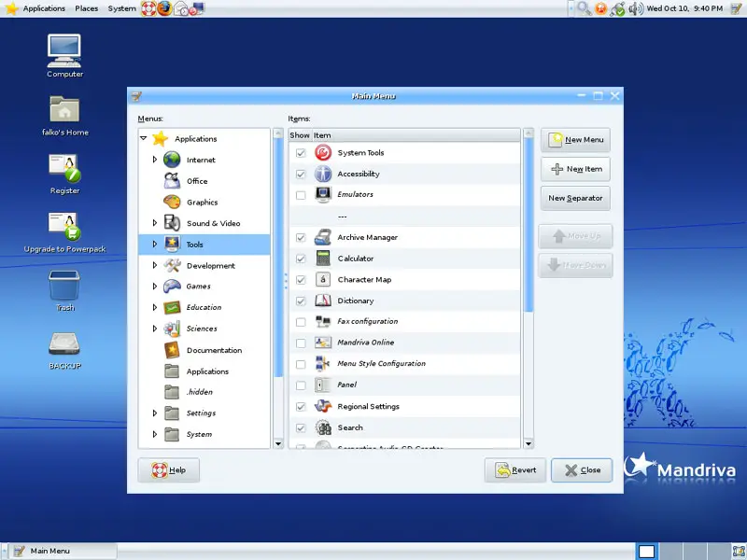Click the volume speaker icon in panel

pyautogui.click(x=636, y=8)
